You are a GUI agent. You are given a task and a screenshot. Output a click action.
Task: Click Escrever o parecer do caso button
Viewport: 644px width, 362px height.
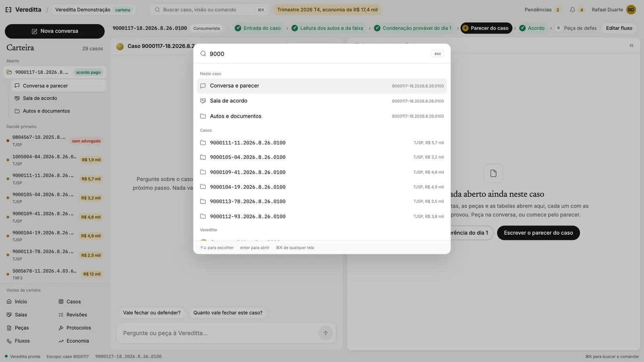[538, 233]
